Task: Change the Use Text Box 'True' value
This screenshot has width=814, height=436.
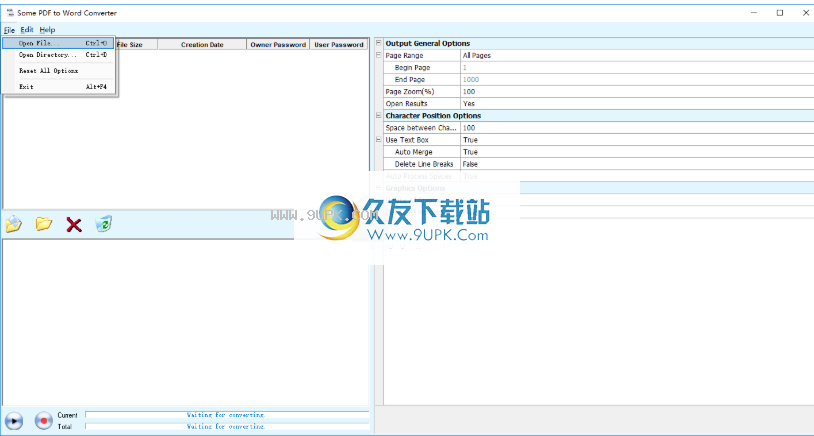Action: pos(637,140)
